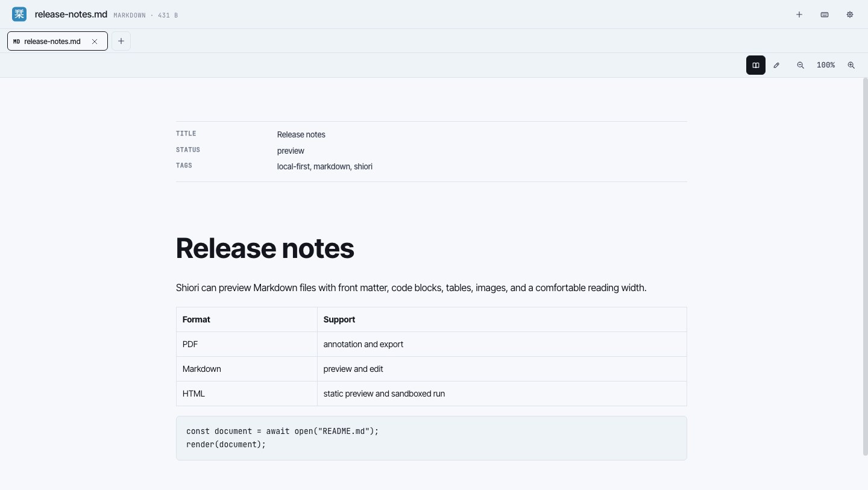
Task: Reset zoom via 100% label
Action: tap(826, 65)
